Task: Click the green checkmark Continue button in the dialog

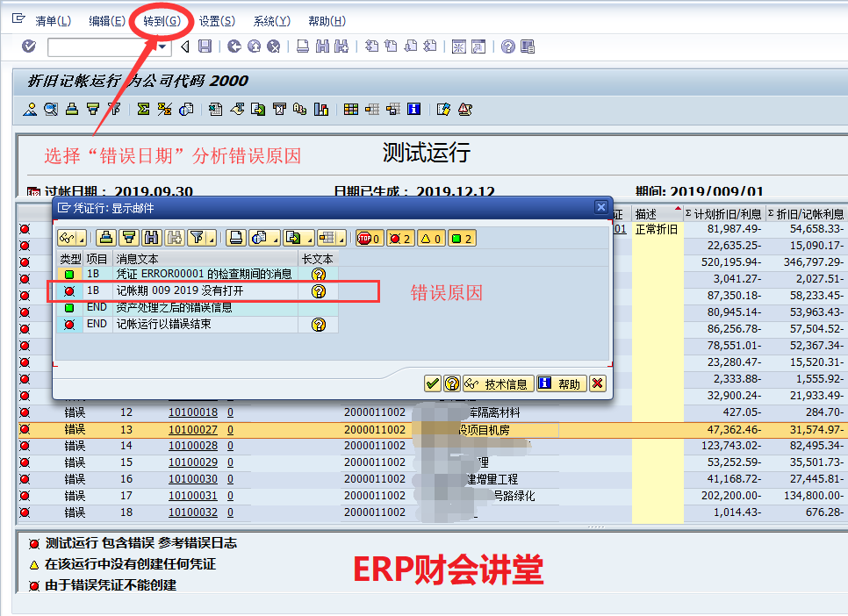Action: [x=431, y=383]
